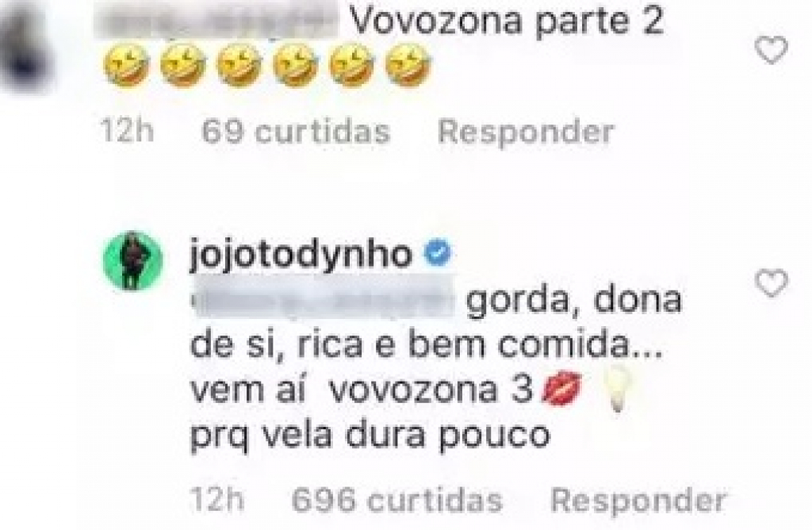Select the "Vovozona parte 2" comment text
812x530 pixels.
coord(507,21)
